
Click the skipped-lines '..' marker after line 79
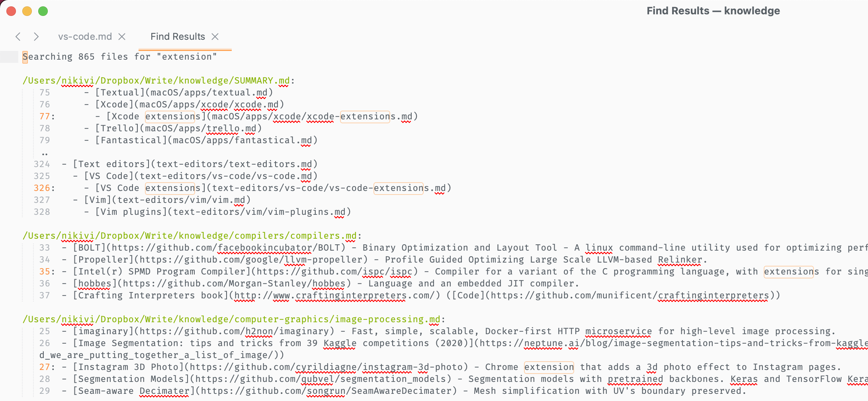point(45,153)
